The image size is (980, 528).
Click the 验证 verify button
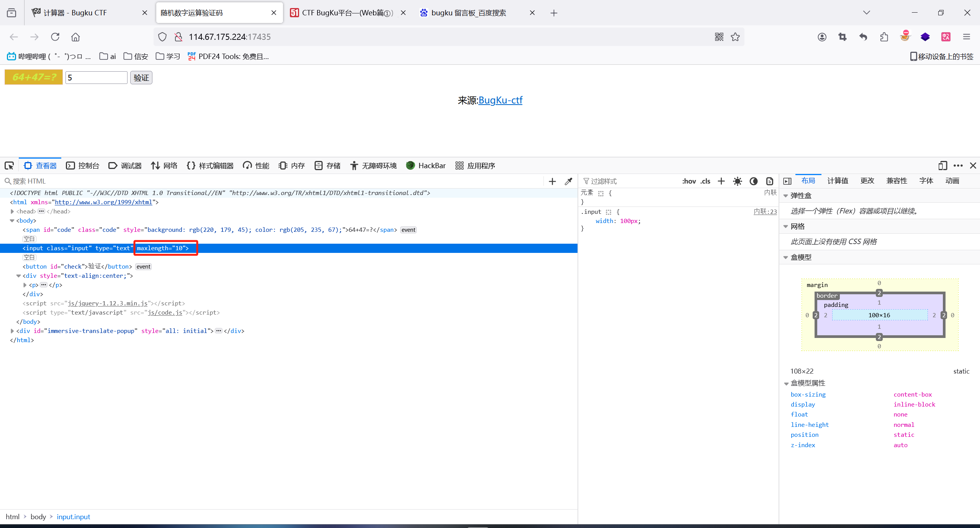tap(141, 78)
